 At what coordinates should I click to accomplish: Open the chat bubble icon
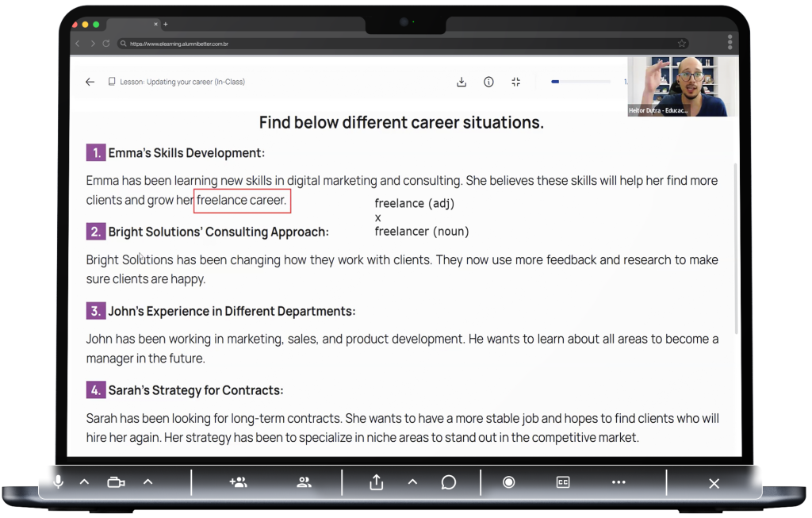tap(448, 482)
